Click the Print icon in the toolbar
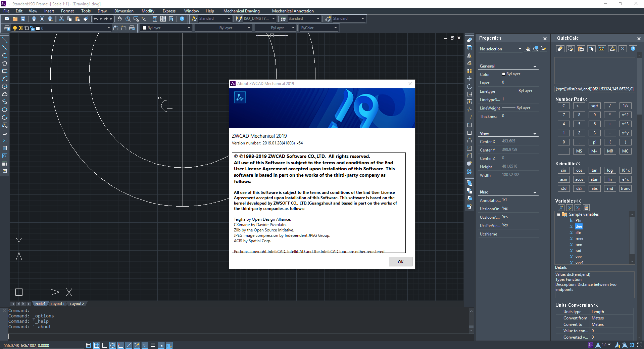This screenshot has width=644, height=349. (34, 19)
